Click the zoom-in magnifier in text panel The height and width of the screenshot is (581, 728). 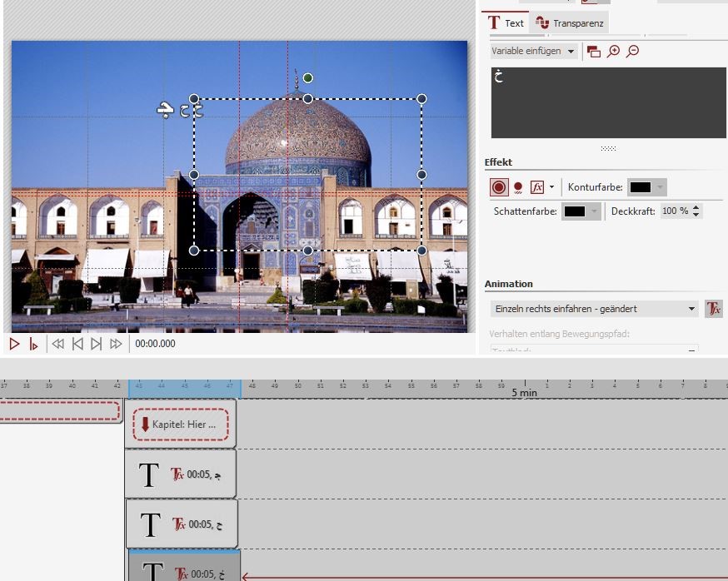(x=614, y=52)
